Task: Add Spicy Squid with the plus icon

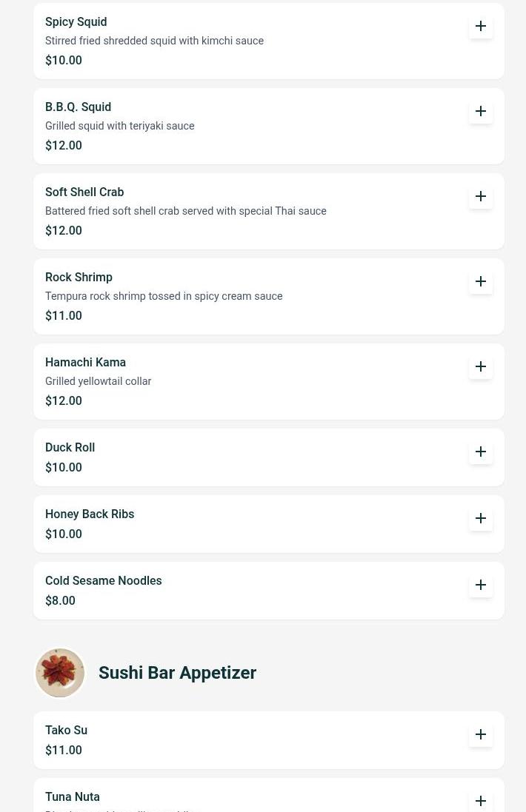Action: (480, 26)
